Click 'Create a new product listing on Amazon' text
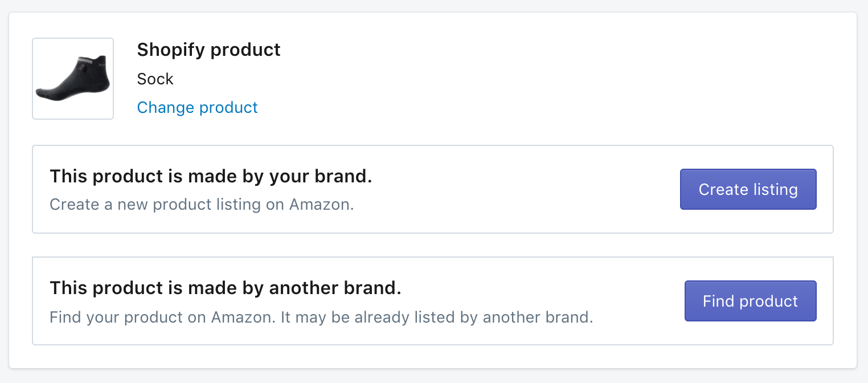Screen dimensions: 868x383 click(202, 204)
